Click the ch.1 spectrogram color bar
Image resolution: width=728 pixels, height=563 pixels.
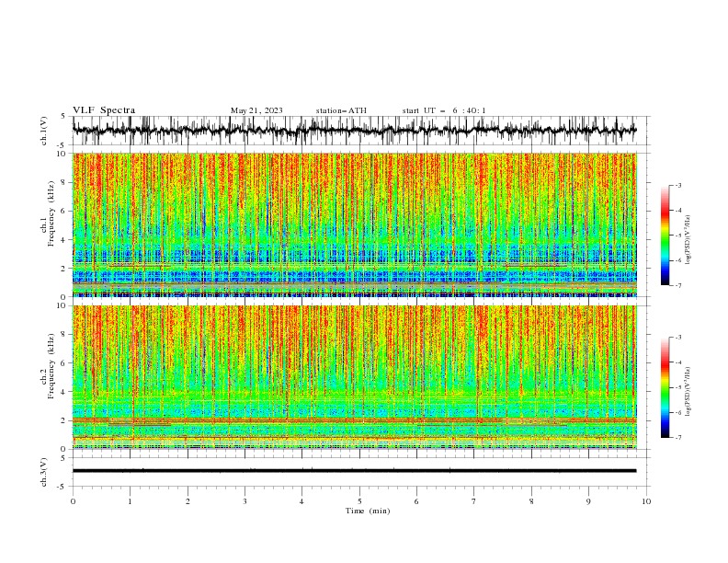click(665, 235)
